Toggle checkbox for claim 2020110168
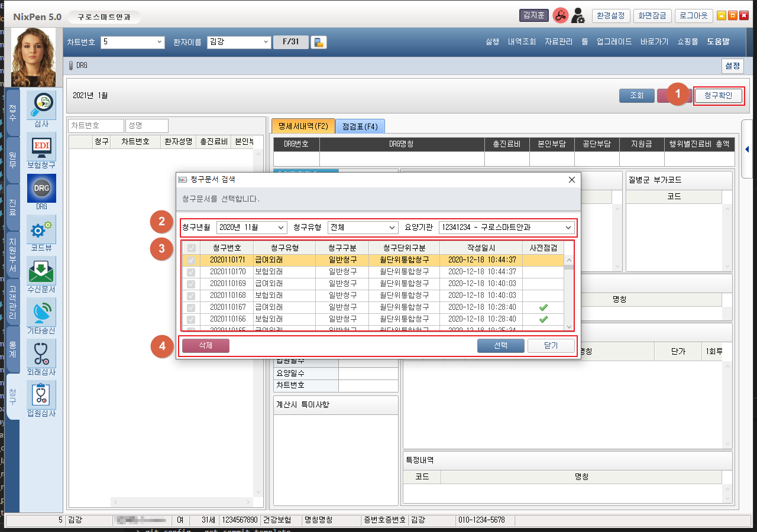 [192, 296]
